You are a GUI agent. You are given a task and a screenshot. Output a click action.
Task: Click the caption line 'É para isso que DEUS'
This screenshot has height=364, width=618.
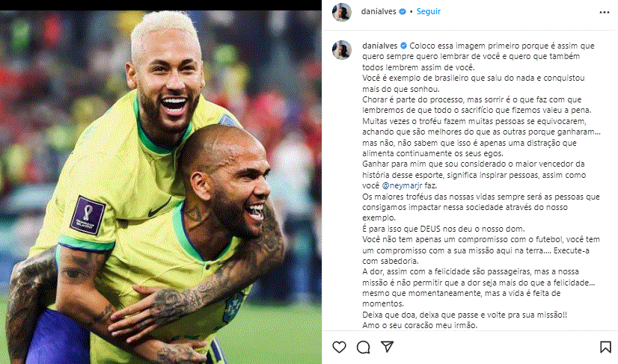pyautogui.click(x=444, y=229)
